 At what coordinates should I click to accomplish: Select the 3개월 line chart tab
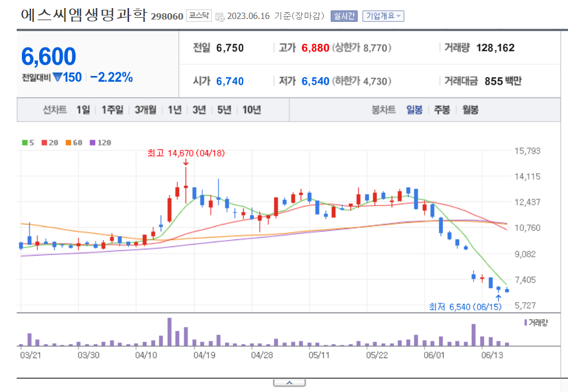pyautogui.click(x=146, y=110)
